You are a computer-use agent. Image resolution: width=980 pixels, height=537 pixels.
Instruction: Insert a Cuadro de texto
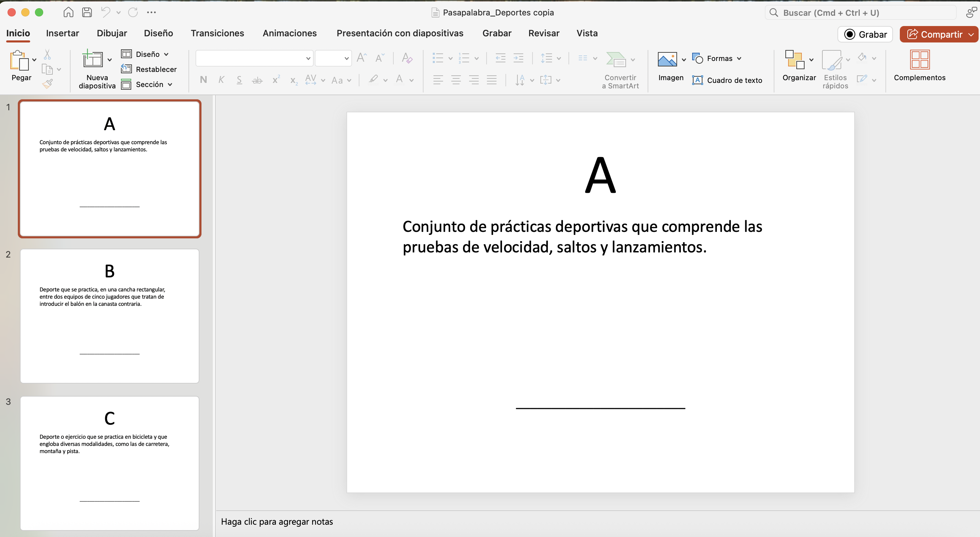(x=727, y=80)
